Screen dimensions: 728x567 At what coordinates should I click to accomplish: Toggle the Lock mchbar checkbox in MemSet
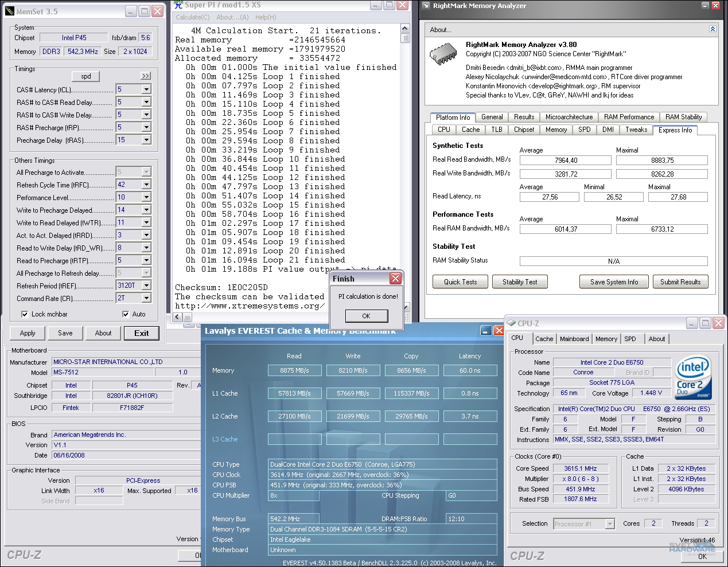click(x=25, y=314)
